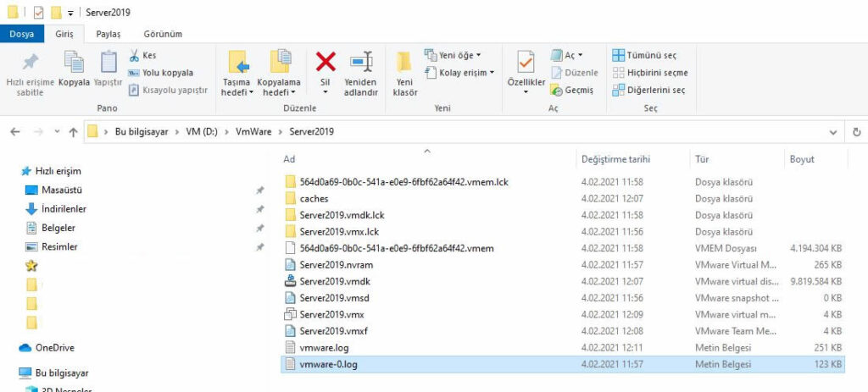
Task: Open recent locations chevron
Action: click(57, 132)
